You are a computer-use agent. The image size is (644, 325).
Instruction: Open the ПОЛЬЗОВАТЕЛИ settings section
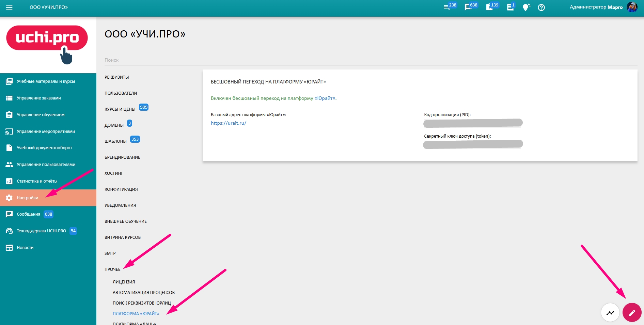pos(121,93)
